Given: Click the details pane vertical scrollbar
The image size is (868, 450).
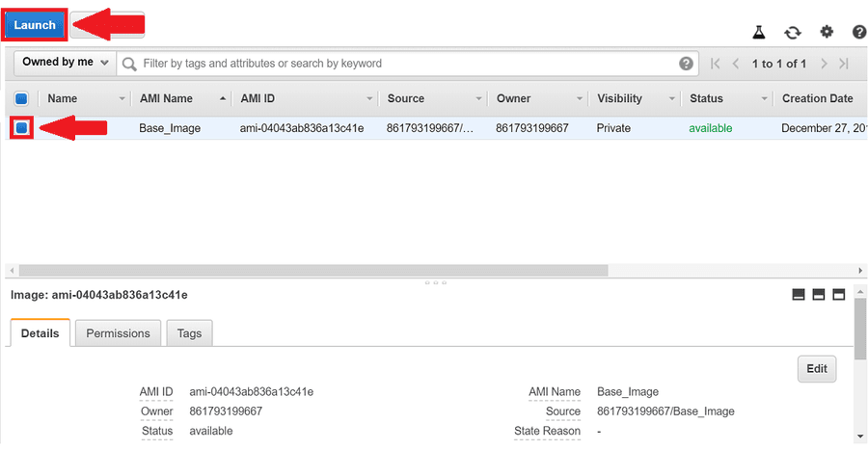Looking at the screenshot, I should pyautogui.click(x=859, y=329).
